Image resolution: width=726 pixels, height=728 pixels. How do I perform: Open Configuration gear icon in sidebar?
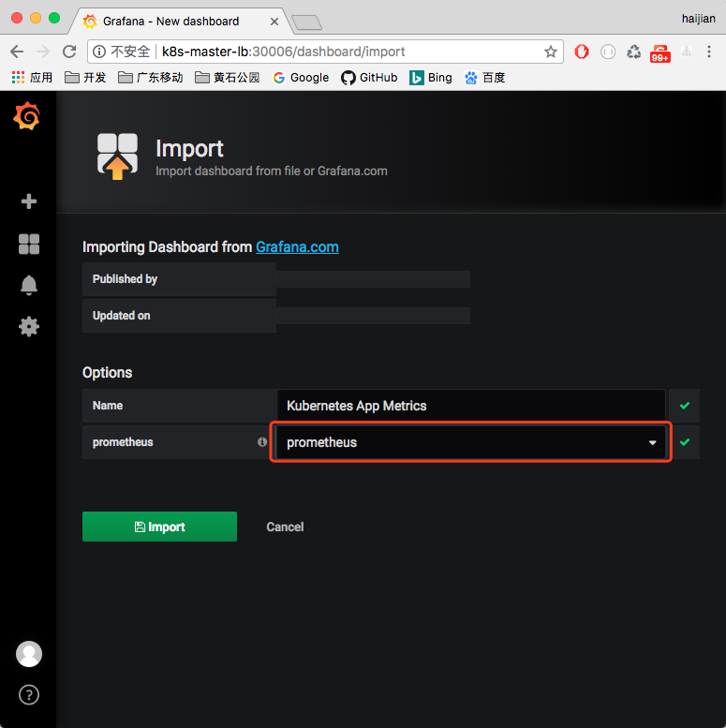[x=29, y=327]
